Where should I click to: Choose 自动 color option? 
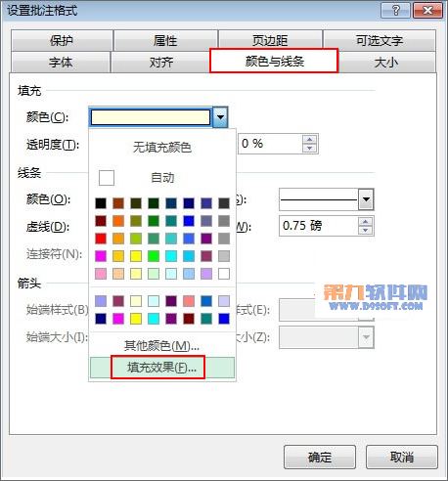[x=162, y=178]
